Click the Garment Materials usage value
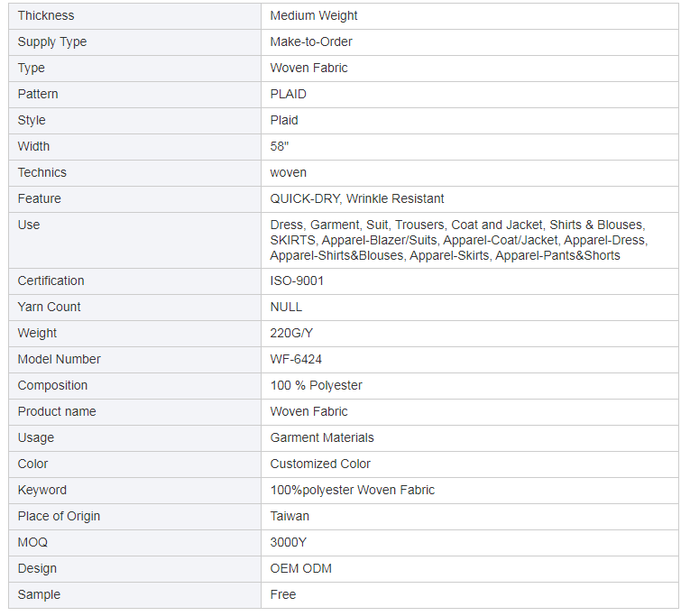 pyautogui.click(x=322, y=438)
